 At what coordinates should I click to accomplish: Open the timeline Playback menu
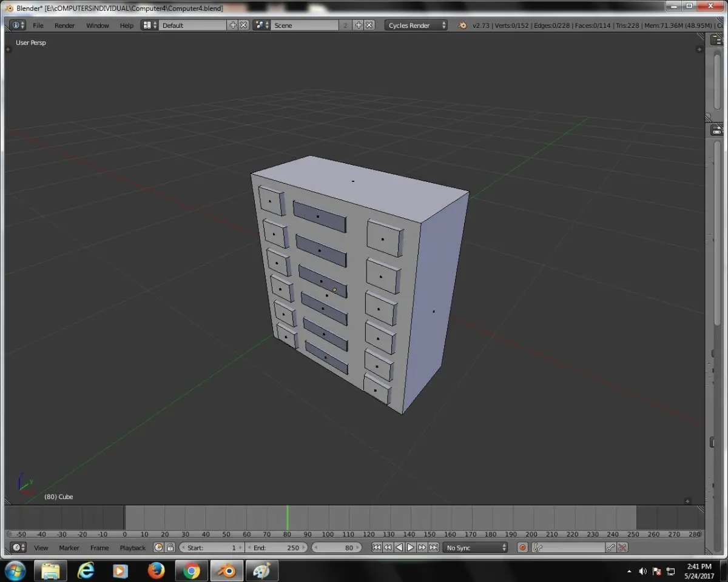point(132,547)
